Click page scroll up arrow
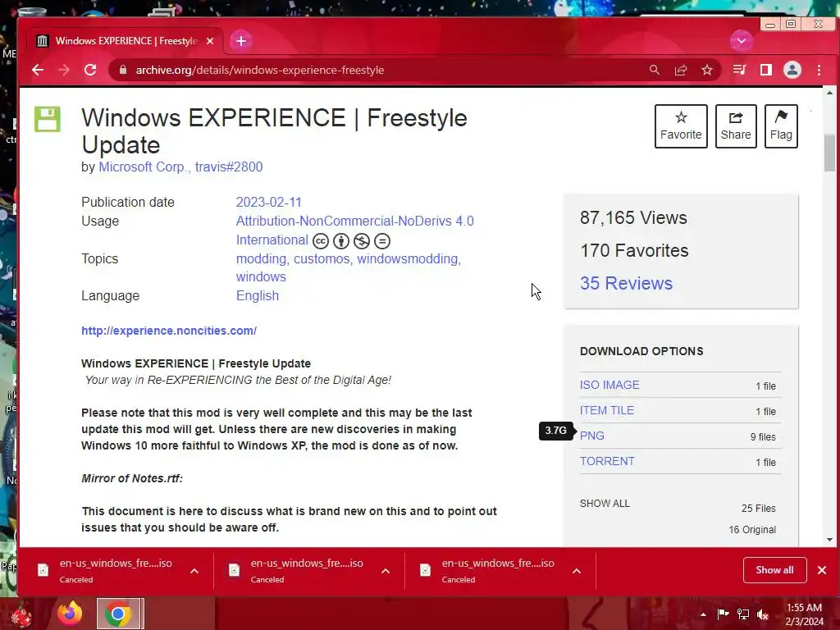Viewport: 840px width, 630px height. pyautogui.click(x=830, y=93)
